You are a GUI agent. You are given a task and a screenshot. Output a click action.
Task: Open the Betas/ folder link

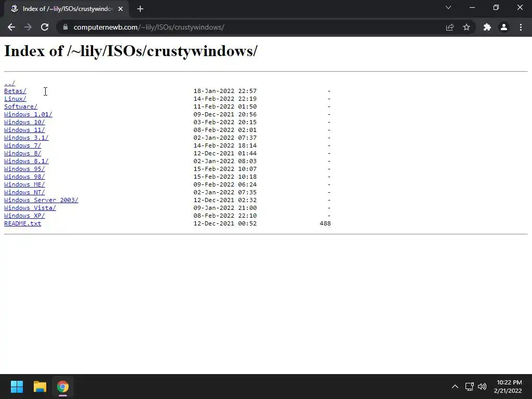(x=15, y=91)
